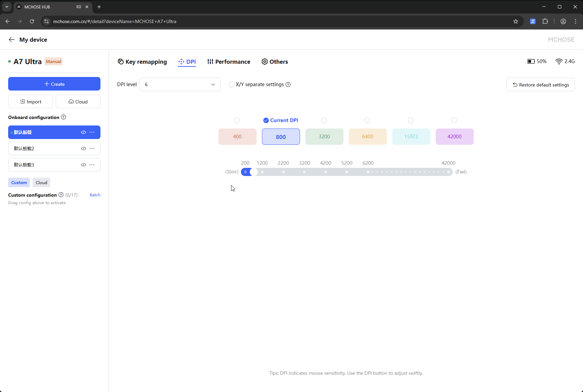
Task: Bookmark this page with the star icon
Action: [x=516, y=21]
